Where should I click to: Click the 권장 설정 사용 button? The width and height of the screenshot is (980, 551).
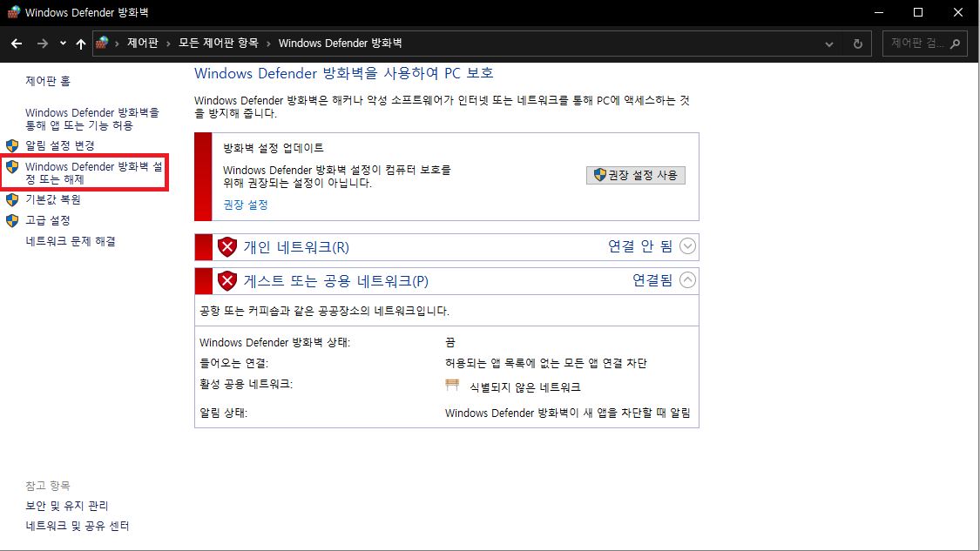coord(636,175)
